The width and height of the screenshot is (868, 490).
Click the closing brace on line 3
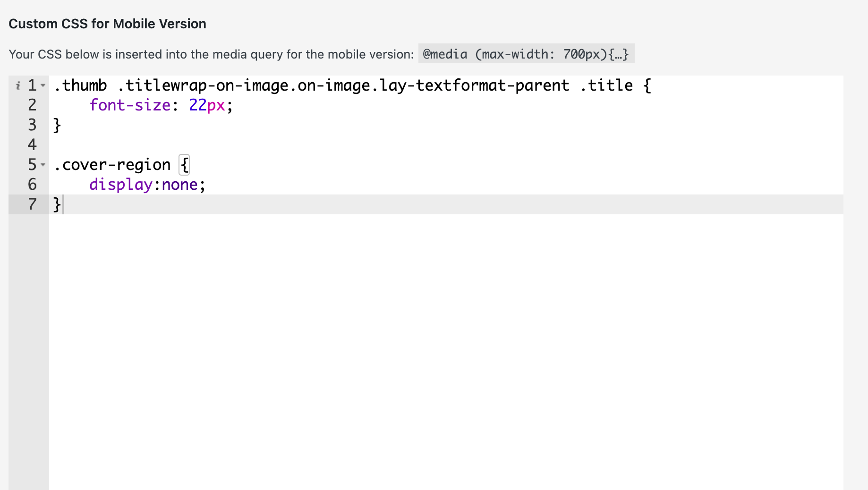(x=57, y=125)
